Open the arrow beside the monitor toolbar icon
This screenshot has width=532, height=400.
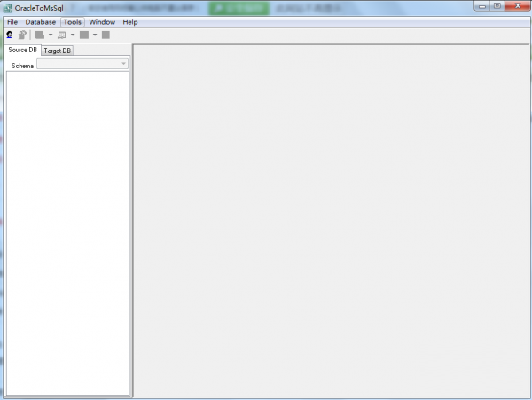[x=73, y=35]
